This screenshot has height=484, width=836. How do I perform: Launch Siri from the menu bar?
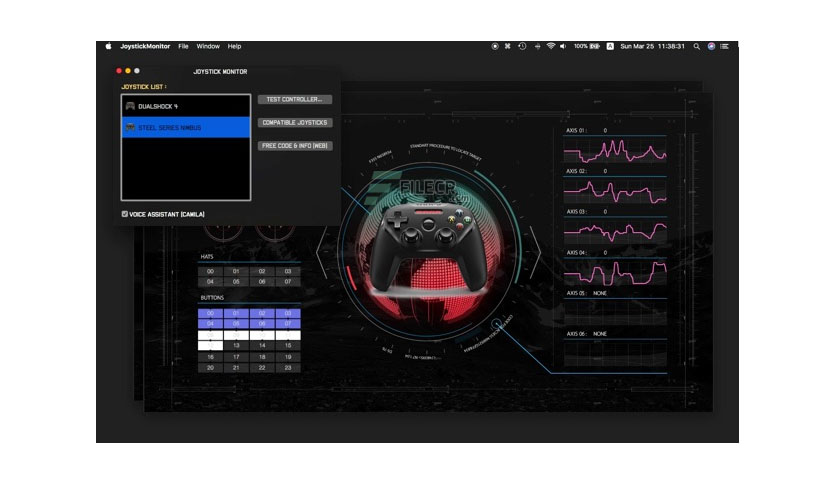(711, 46)
